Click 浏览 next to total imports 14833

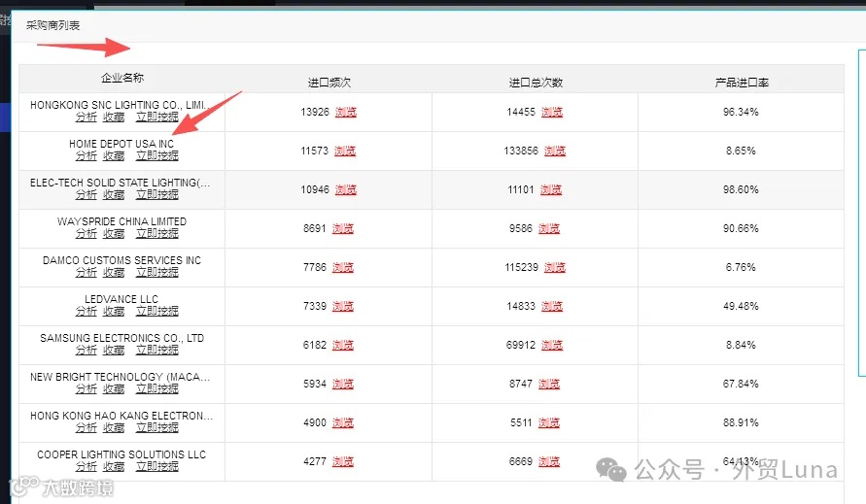552,306
